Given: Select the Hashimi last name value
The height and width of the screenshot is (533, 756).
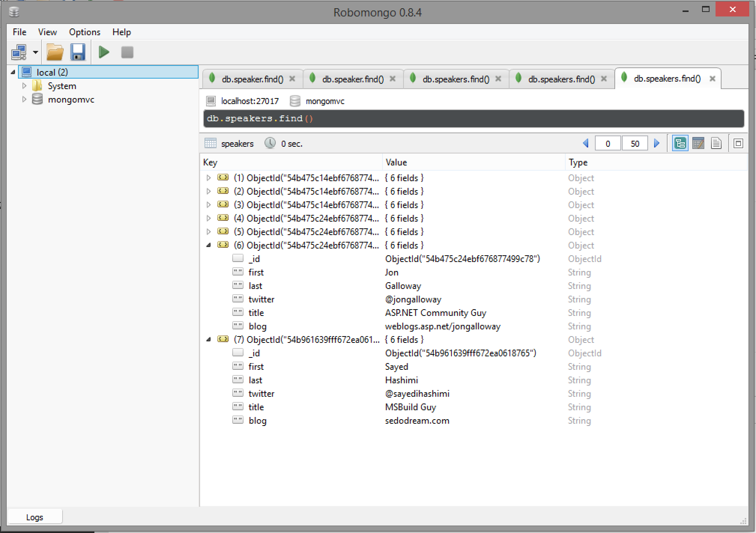Looking at the screenshot, I should coord(401,380).
